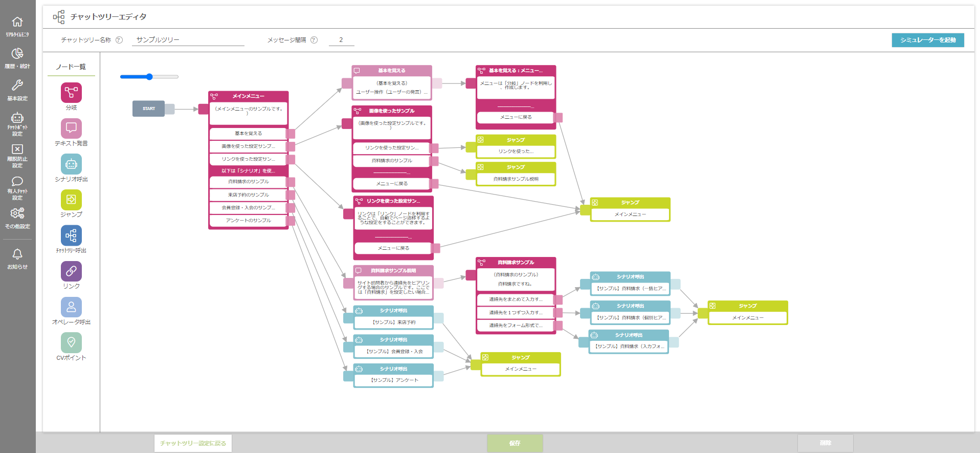Select the テキスト発言 node icon
Image resolution: width=980 pixels, height=453 pixels.
click(71, 128)
